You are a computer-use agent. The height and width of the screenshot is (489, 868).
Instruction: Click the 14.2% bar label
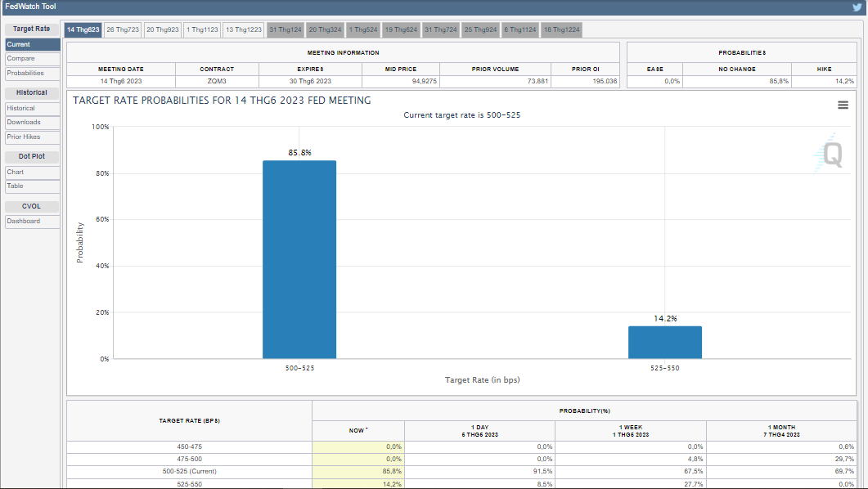665,319
